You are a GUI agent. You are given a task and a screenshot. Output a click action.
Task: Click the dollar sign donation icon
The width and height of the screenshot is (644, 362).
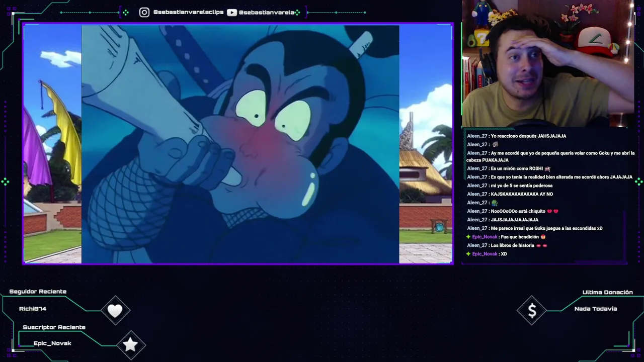(x=532, y=311)
